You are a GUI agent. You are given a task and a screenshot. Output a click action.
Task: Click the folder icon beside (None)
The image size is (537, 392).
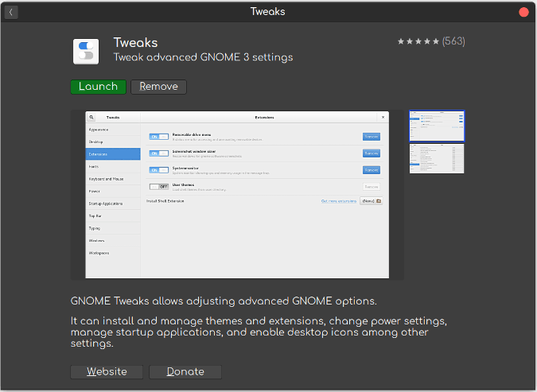tap(378, 201)
